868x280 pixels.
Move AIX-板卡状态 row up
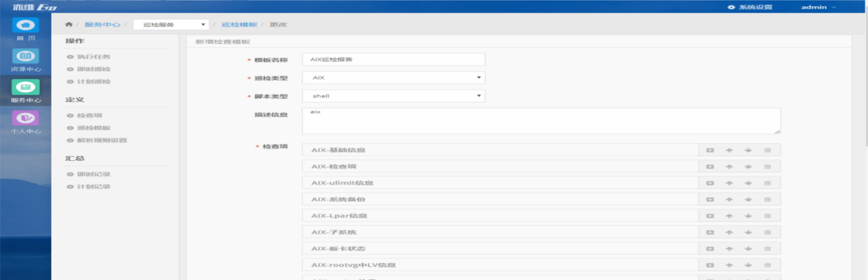729,249
